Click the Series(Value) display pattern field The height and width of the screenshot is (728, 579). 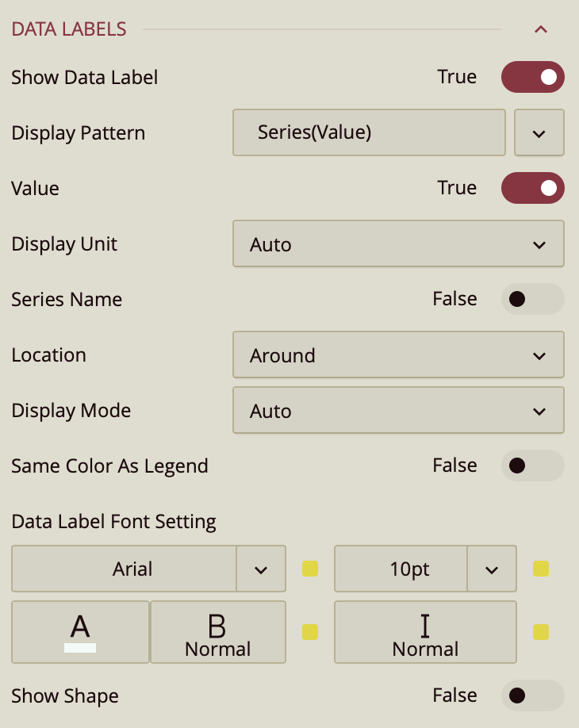click(369, 133)
